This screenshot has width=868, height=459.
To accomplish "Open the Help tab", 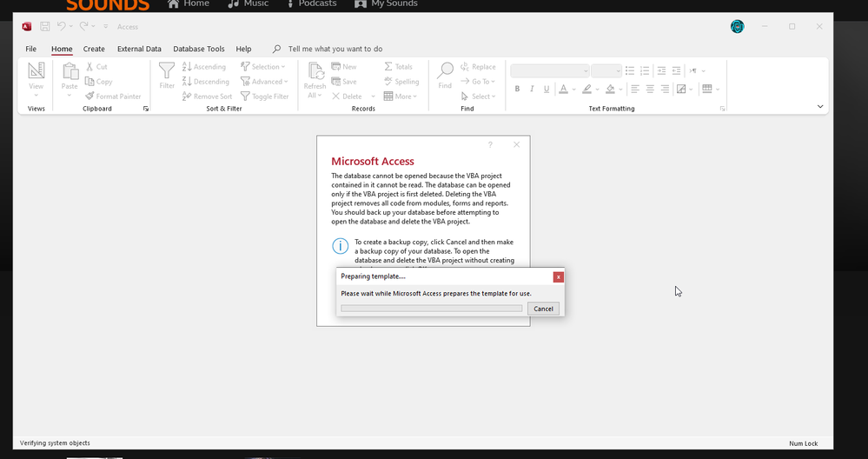I will [243, 49].
